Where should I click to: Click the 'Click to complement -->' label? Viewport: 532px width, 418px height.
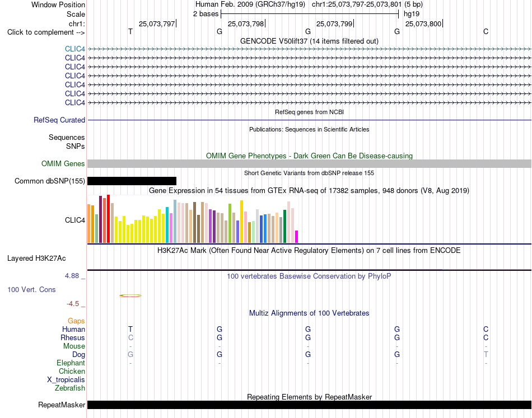[46, 32]
